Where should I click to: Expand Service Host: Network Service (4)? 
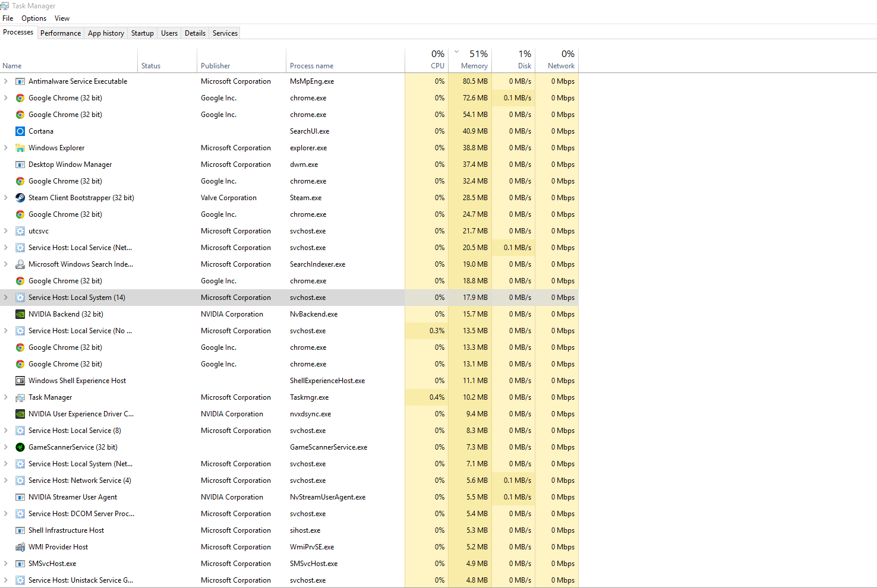(6, 480)
